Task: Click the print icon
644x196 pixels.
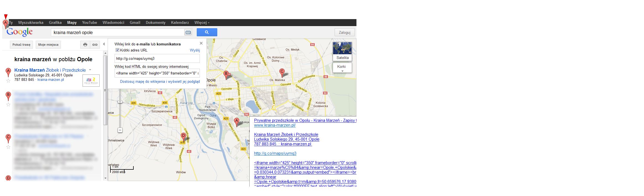Action: pyautogui.click(x=85, y=45)
